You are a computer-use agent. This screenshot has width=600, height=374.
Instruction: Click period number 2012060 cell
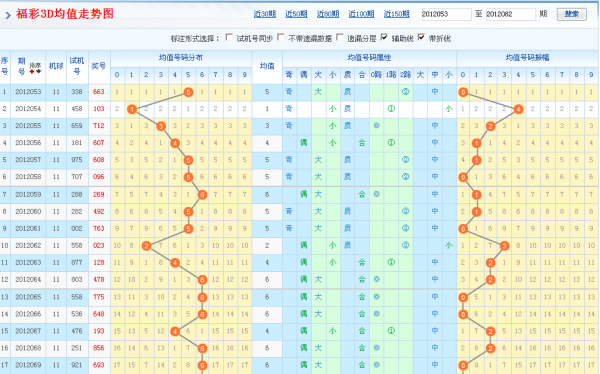coord(28,211)
